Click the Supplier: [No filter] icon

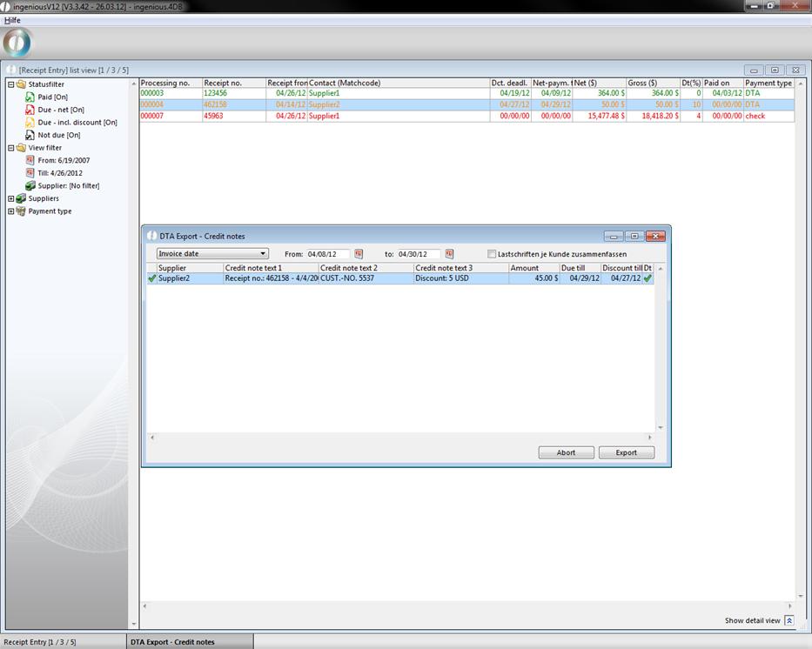click(x=30, y=185)
